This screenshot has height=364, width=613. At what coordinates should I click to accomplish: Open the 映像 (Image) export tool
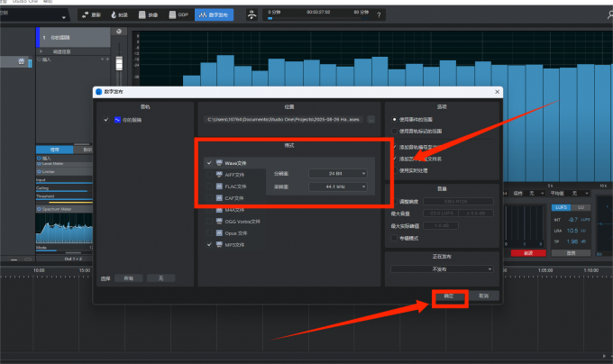[x=149, y=15]
